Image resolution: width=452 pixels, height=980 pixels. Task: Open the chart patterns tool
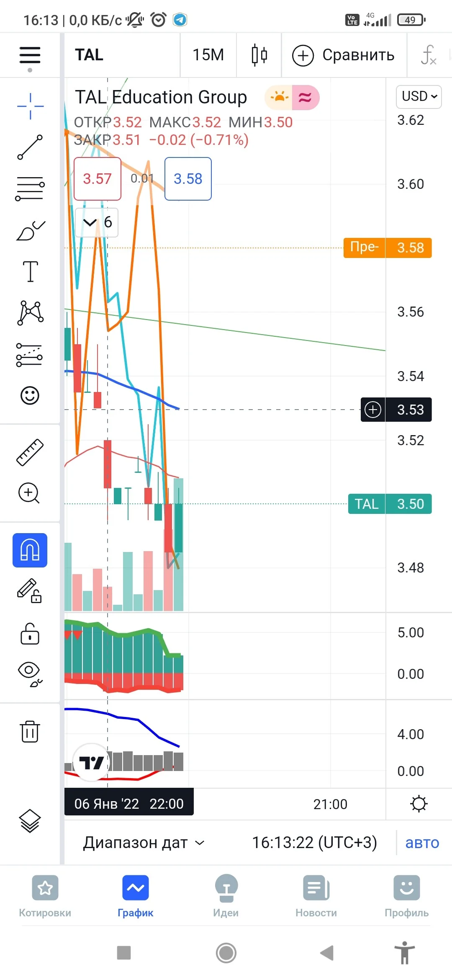[30, 313]
